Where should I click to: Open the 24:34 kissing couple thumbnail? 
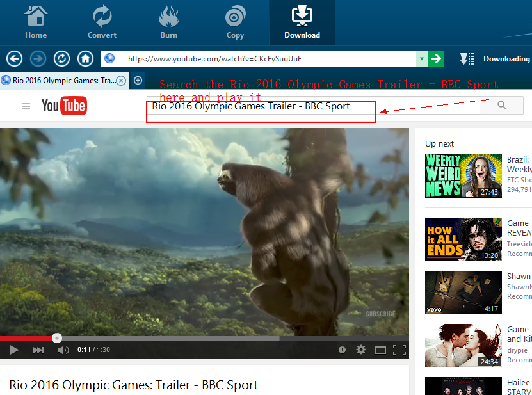[x=463, y=346]
